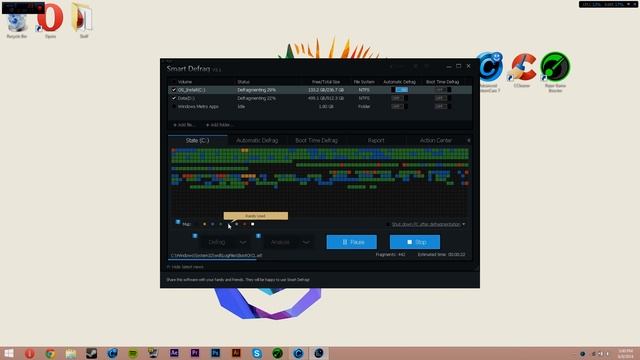Expand the Defrag button dropdown arrow
Screen dimensions: 640x360
point(243,242)
